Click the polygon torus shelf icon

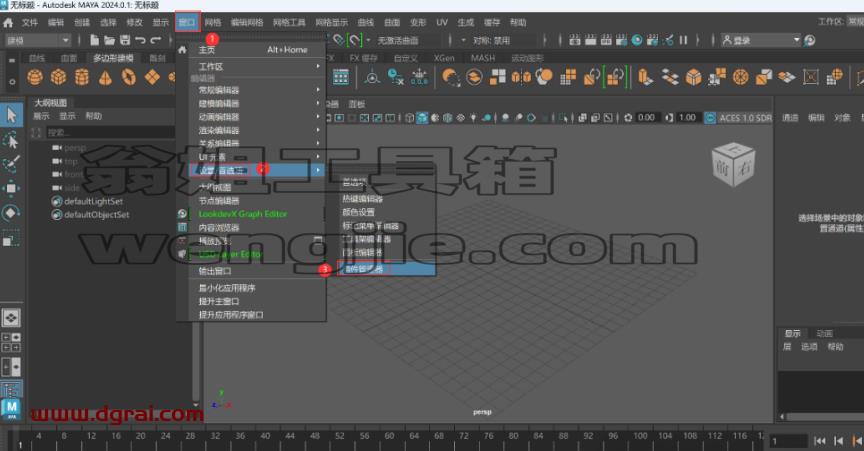tap(128, 77)
